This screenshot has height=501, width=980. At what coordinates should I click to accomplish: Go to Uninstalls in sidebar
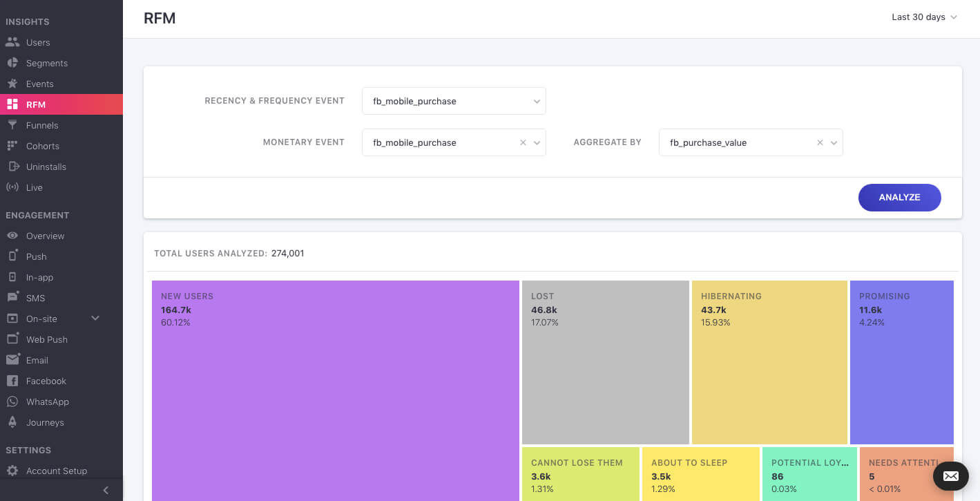coord(46,167)
